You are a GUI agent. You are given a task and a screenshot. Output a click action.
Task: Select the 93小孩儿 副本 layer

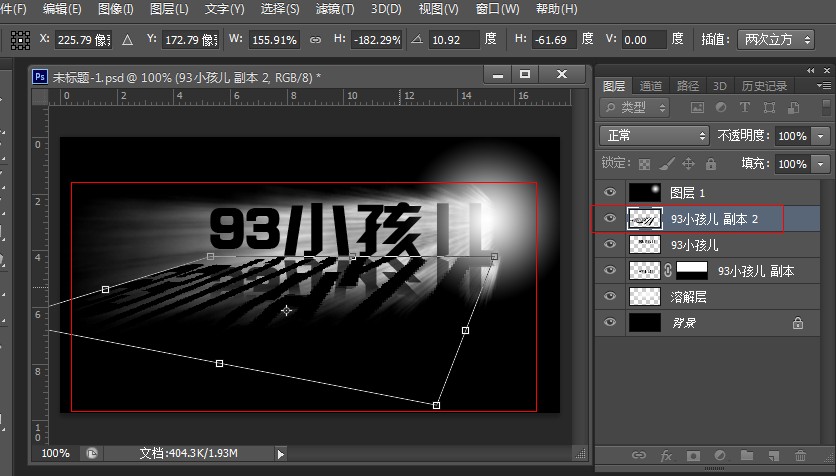tap(755, 271)
